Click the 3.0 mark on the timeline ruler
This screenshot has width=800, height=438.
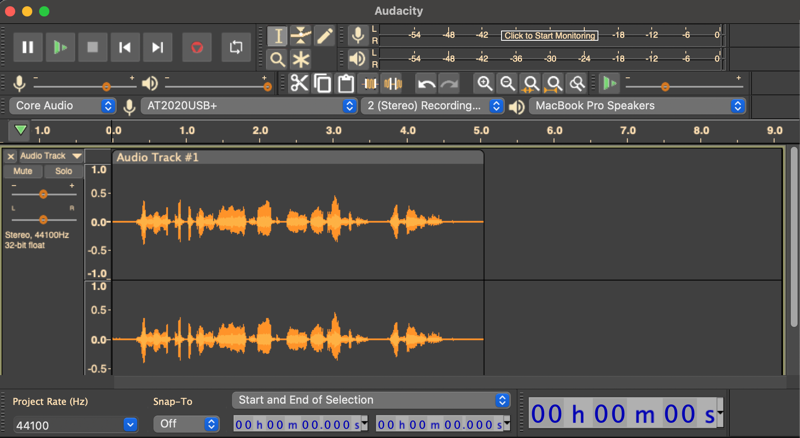click(x=334, y=130)
